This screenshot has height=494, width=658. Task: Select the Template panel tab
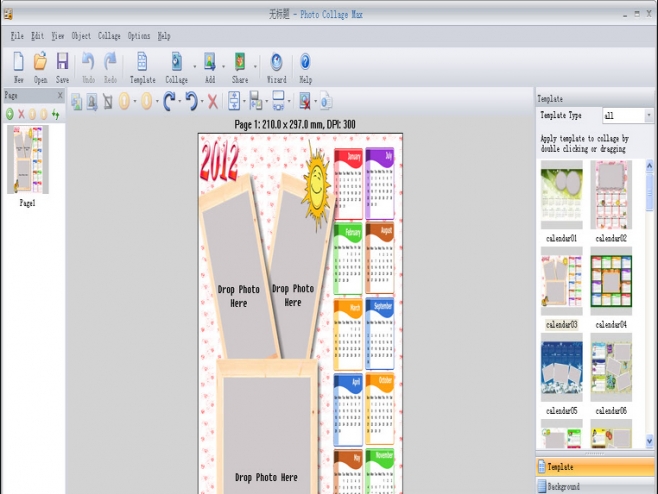tap(595, 466)
